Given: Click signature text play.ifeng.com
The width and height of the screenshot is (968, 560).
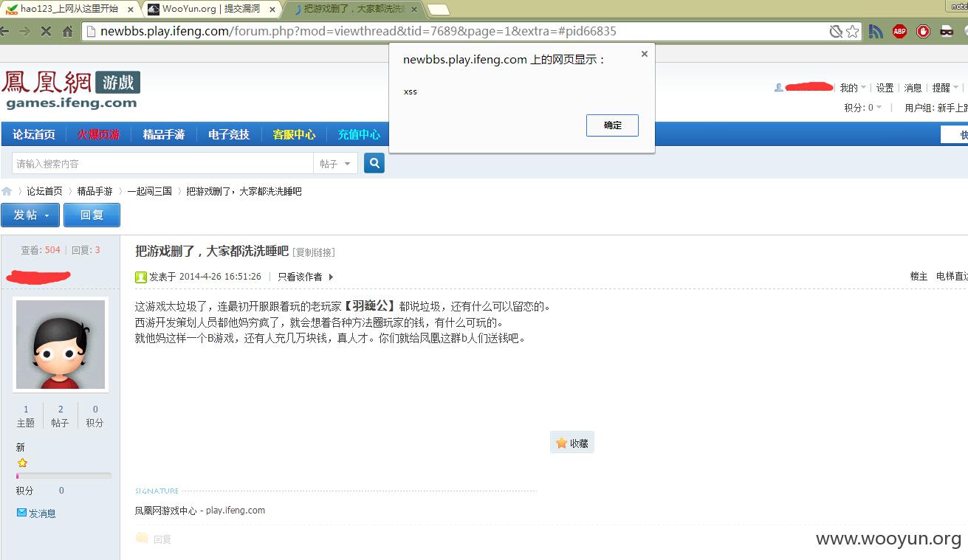Looking at the screenshot, I should (x=236, y=511).
